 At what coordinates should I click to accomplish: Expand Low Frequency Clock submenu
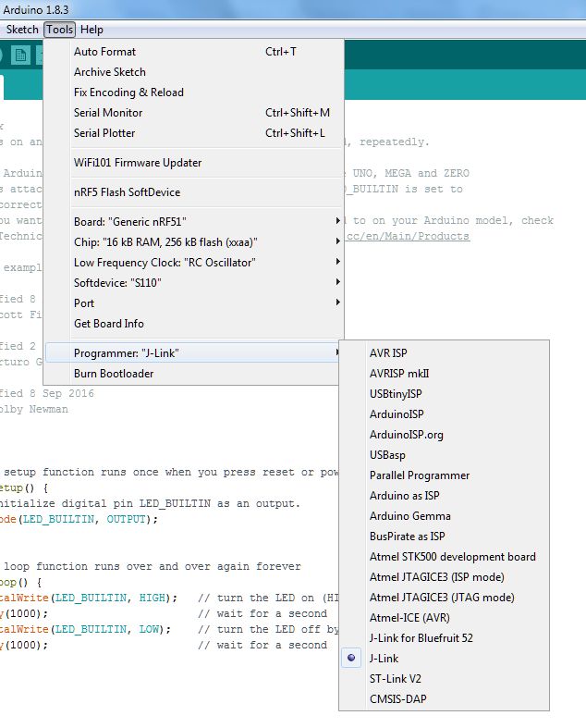(x=194, y=263)
